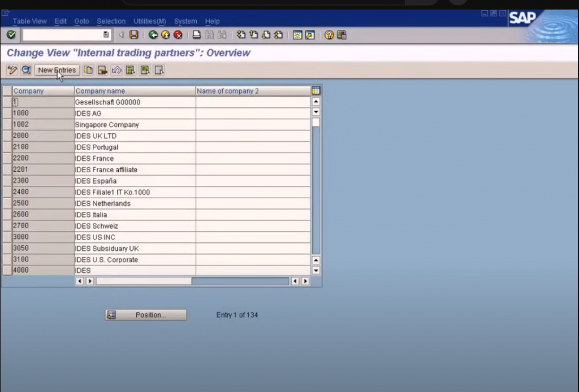Viewport: 579px width, 392px height.
Task: Open the table column configuration icon
Action: pyautogui.click(x=316, y=91)
